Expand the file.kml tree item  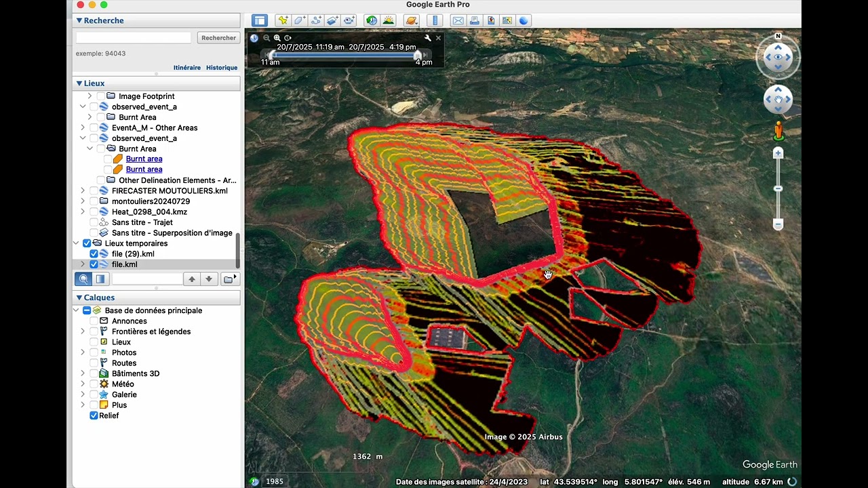click(x=83, y=264)
